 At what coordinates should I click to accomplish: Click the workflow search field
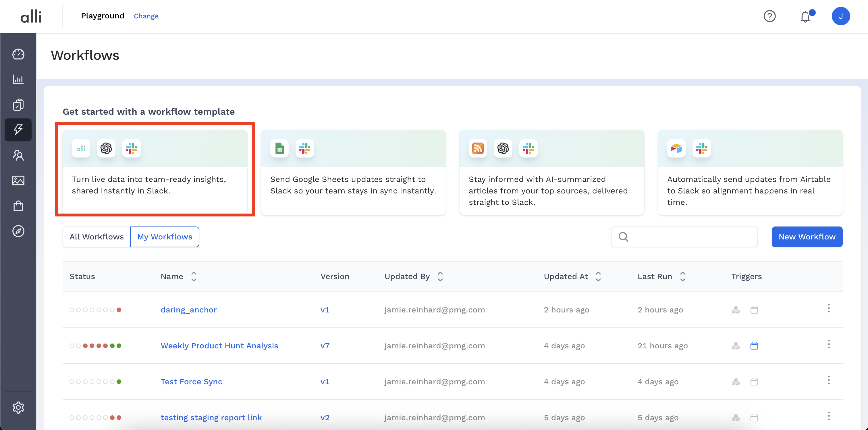coord(691,237)
